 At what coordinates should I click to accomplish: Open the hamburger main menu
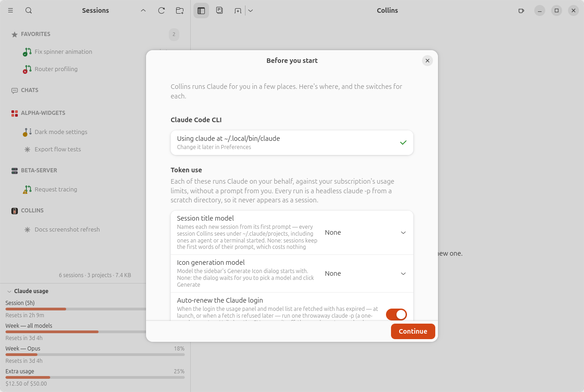coord(10,10)
